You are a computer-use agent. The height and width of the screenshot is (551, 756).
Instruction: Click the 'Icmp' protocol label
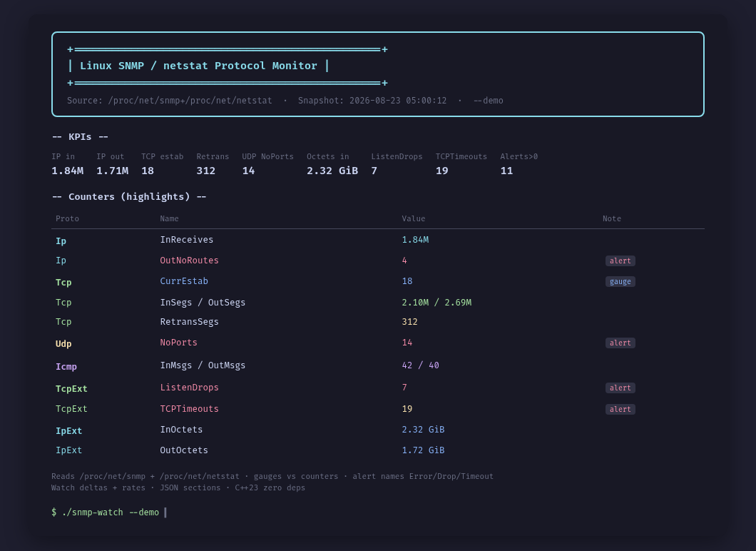click(x=66, y=367)
